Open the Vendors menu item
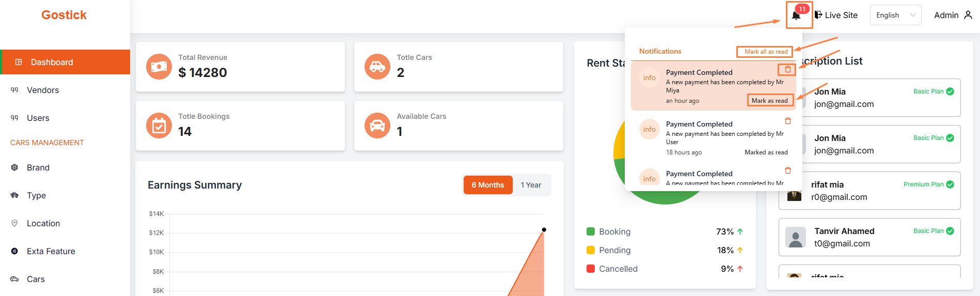 pyautogui.click(x=43, y=90)
